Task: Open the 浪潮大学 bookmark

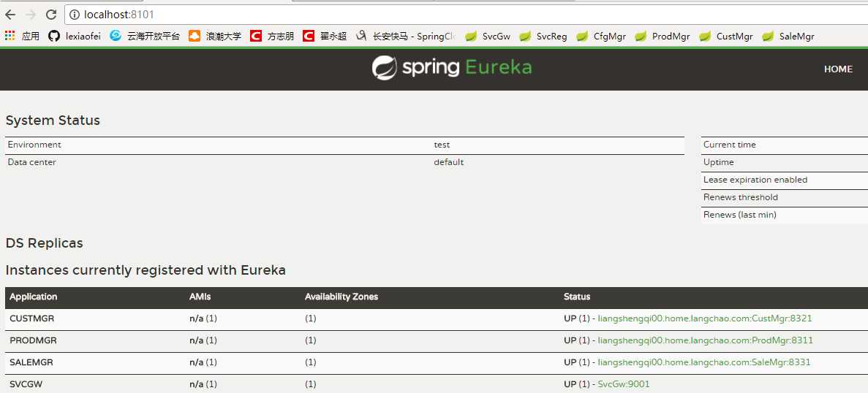Action: pyautogui.click(x=215, y=37)
